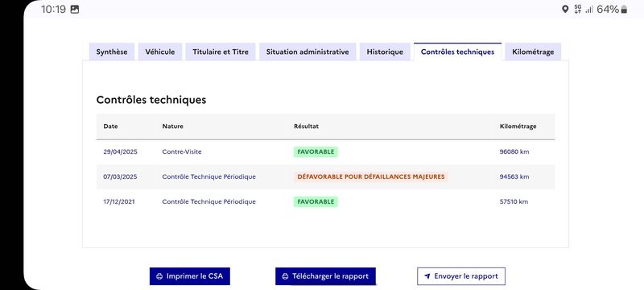The image size is (644, 290).
Task: Select the Situation administrative tab
Action: pos(308,52)
